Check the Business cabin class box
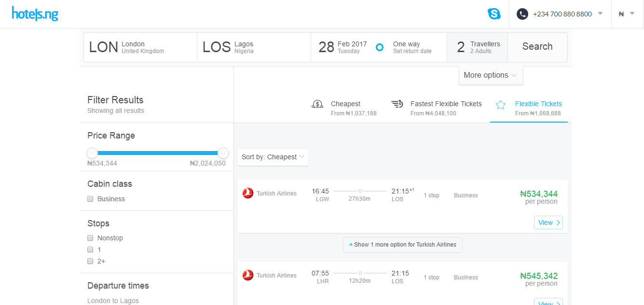This screenshot has width=644, height=305. [90, 199]
